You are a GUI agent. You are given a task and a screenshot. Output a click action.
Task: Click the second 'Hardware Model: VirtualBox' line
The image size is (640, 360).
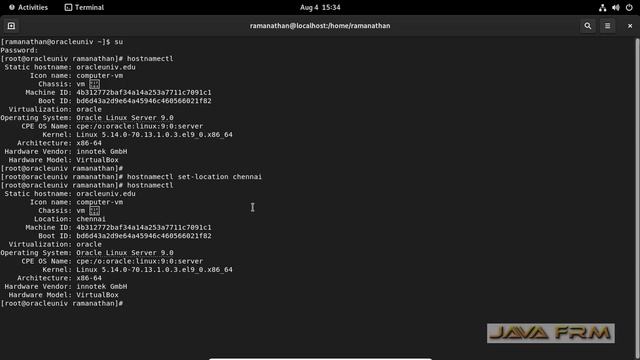[x=63, y=295]
